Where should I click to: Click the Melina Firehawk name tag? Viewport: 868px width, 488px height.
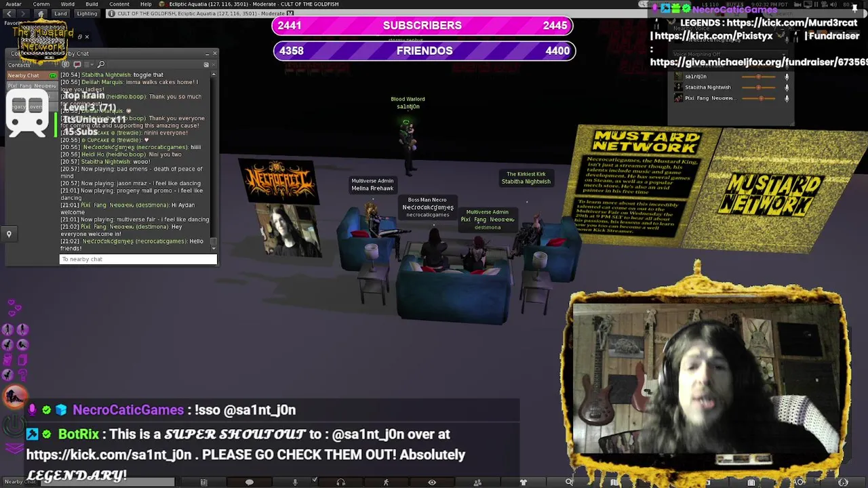(372, 184)
